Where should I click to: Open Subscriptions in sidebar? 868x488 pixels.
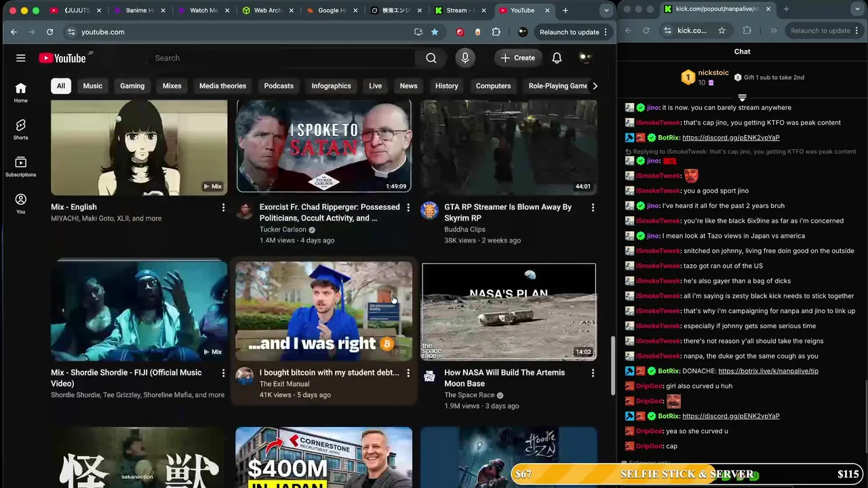tap(21, 167)
